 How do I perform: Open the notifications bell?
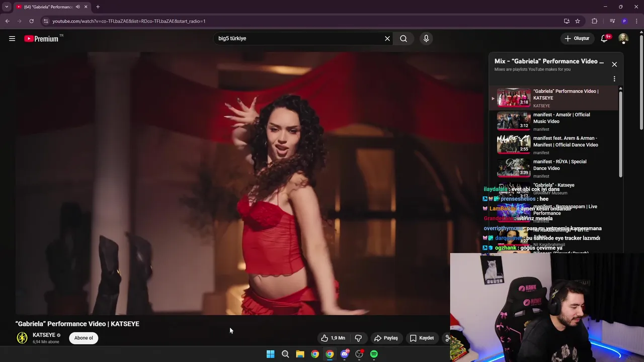605,39
